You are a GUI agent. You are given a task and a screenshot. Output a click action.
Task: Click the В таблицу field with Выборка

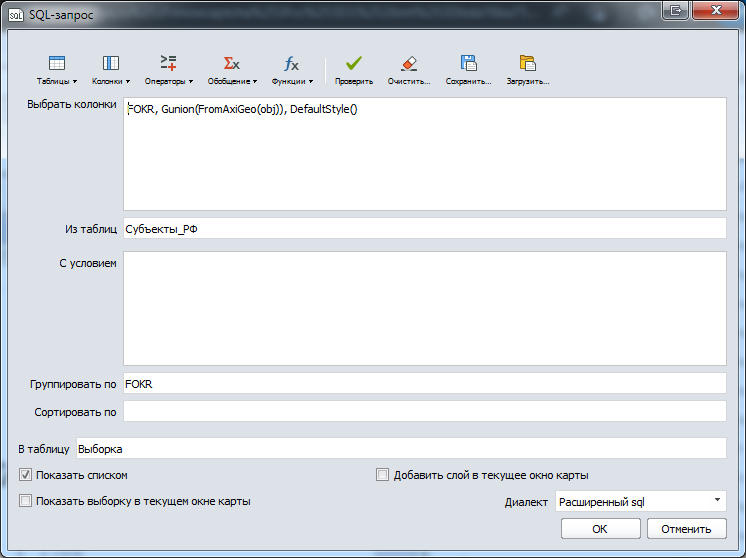[400, 449]
